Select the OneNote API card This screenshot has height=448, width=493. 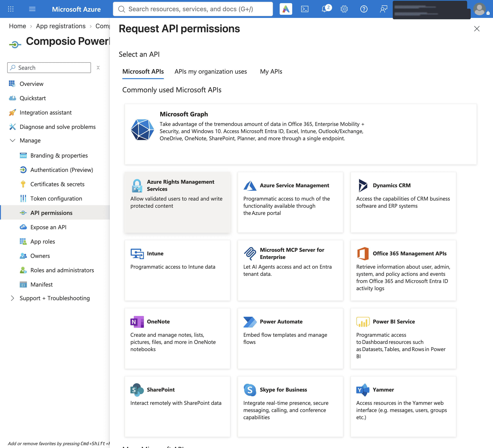[177, 339]
